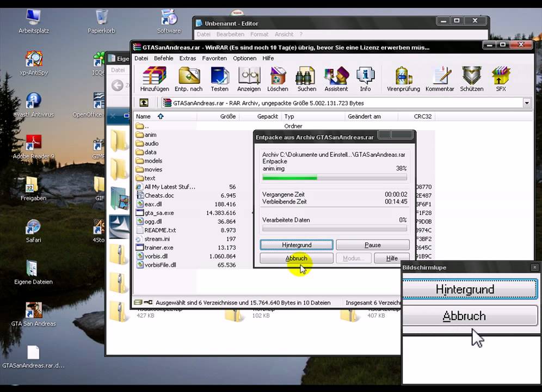
Task: Expand the archive path dropdown arrow
Action: point(526,103)
